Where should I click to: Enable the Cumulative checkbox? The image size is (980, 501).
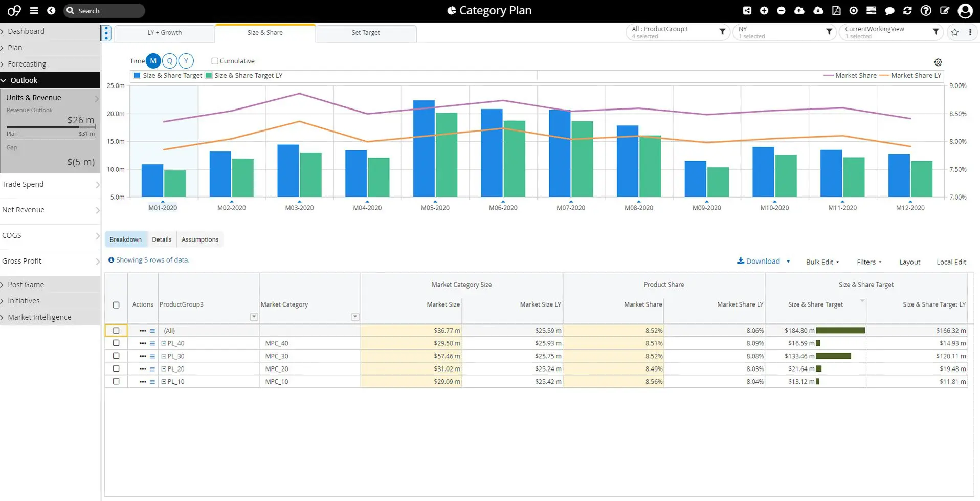215,61
